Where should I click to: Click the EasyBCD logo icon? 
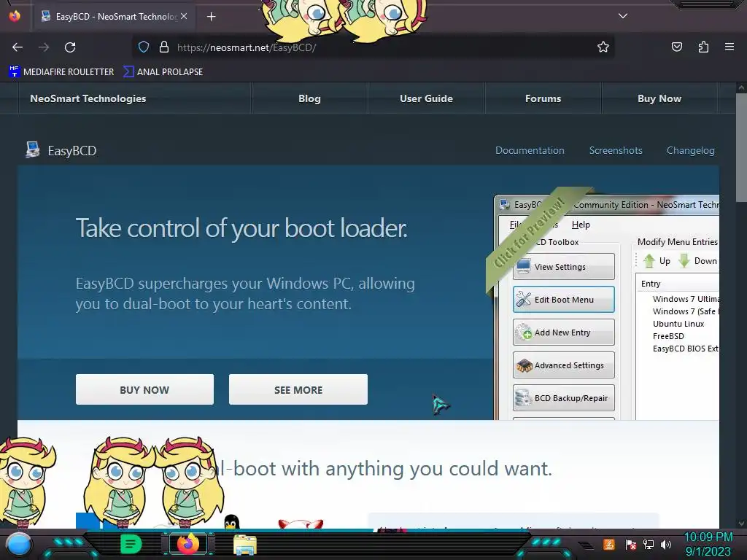33,149
